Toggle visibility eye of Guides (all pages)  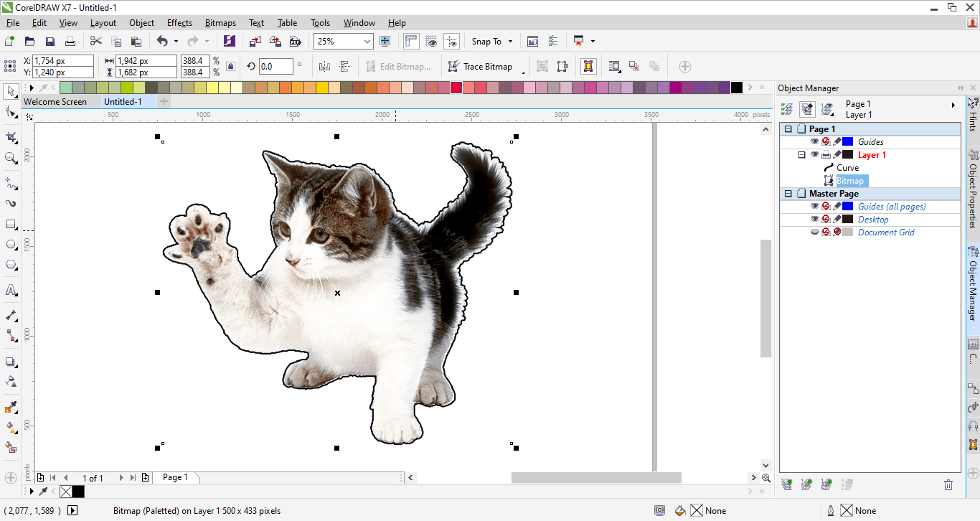click(x=814, y=206)
